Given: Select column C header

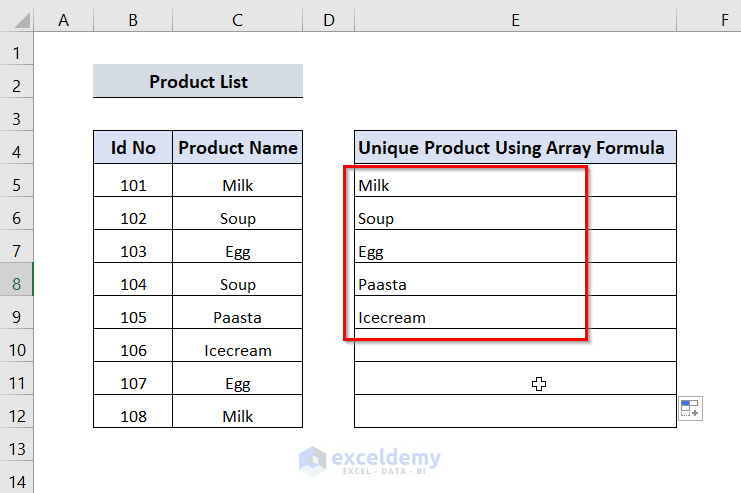Looking at the screenshot, I should [237, 17].
